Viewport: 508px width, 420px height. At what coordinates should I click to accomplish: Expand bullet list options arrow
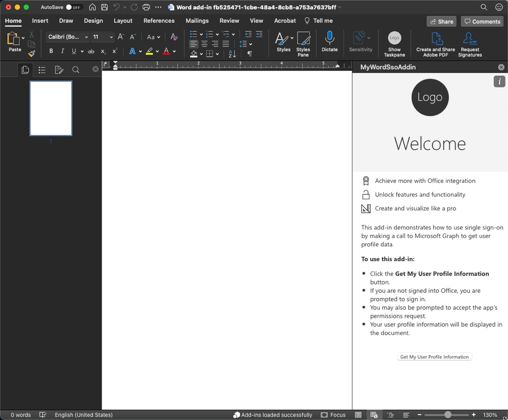(201, 34)
